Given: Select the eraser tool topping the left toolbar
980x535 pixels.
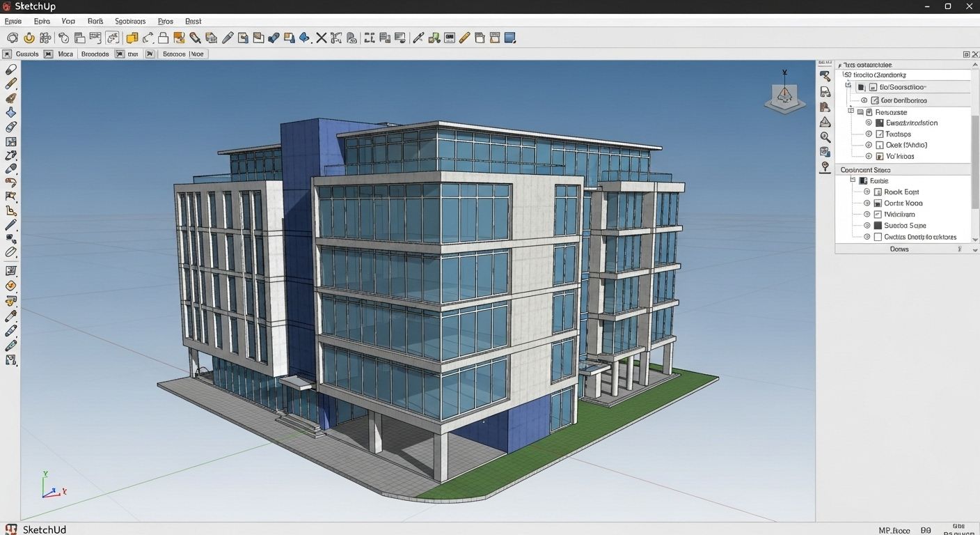Looking at the screenshot, I should (x=11, y=70).
